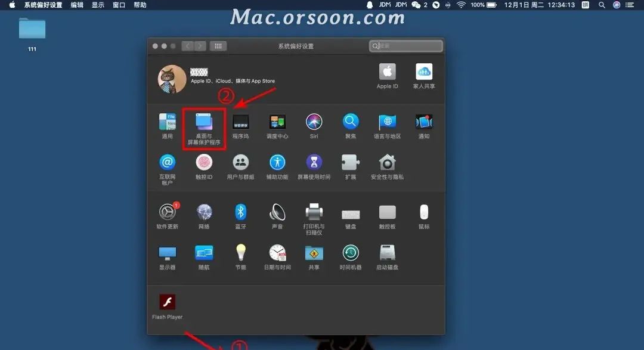Open Date & Time (日期与时间) pane
This screenshot has height=350, width=644.
coord(277,253)
